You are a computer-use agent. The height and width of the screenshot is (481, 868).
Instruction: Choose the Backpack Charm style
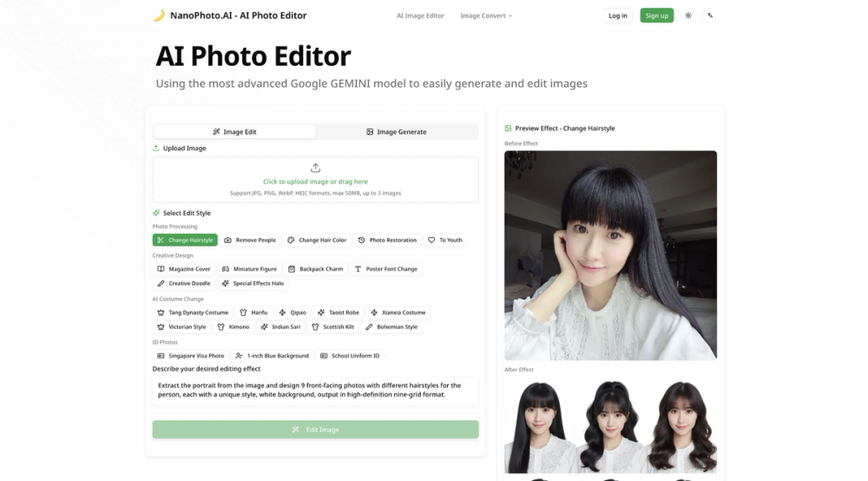coord(316,269)
